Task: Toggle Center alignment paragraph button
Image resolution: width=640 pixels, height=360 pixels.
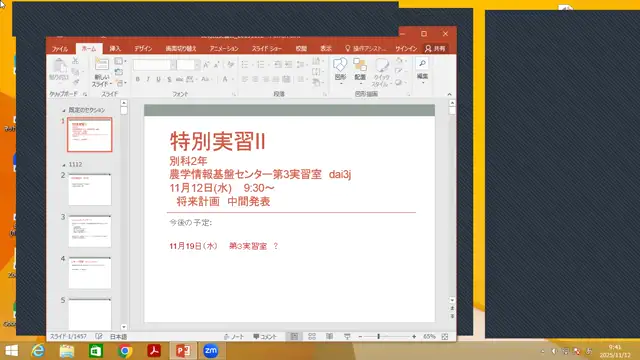Action: 255,79
